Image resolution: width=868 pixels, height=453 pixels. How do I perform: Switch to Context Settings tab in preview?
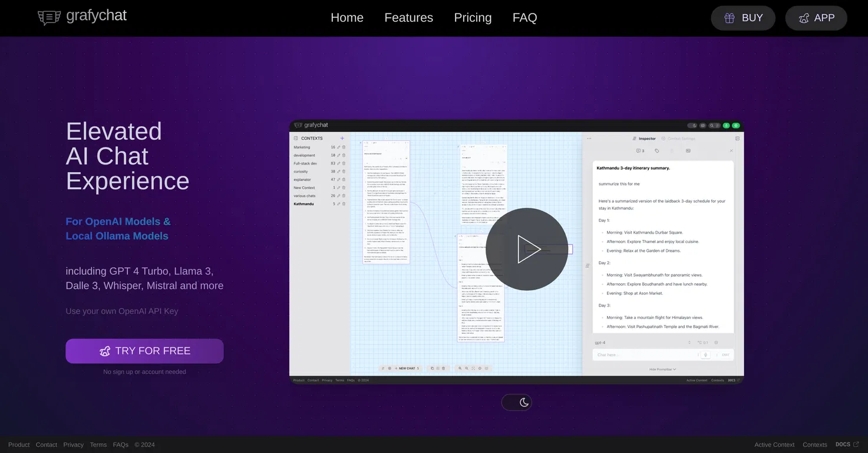tap(678, 139)
